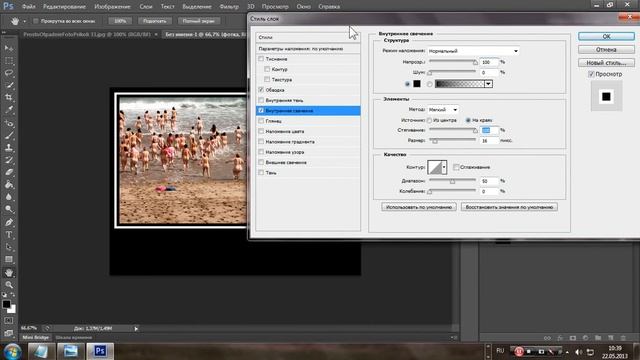Select the Lasso tool
Image resolution: width=640 pixels, height=360 pixels.
tap(9, 73)
